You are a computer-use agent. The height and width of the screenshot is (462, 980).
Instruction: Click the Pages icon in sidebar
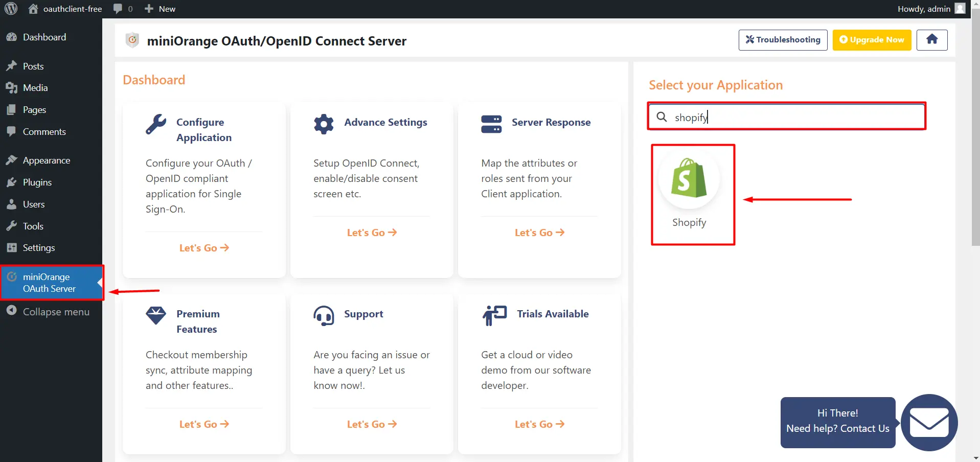pyautogui.click(x=11, y=110)
